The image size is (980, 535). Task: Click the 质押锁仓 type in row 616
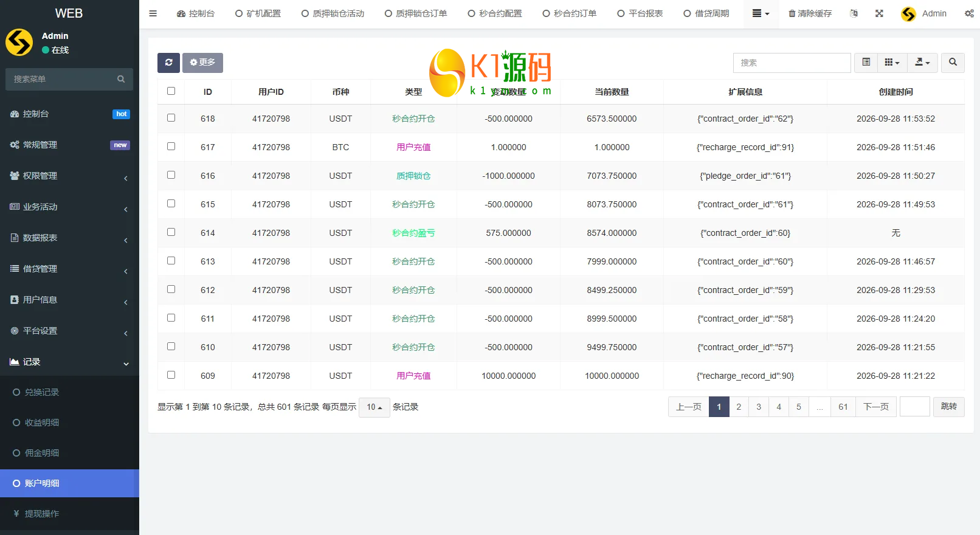coord(413,176)
